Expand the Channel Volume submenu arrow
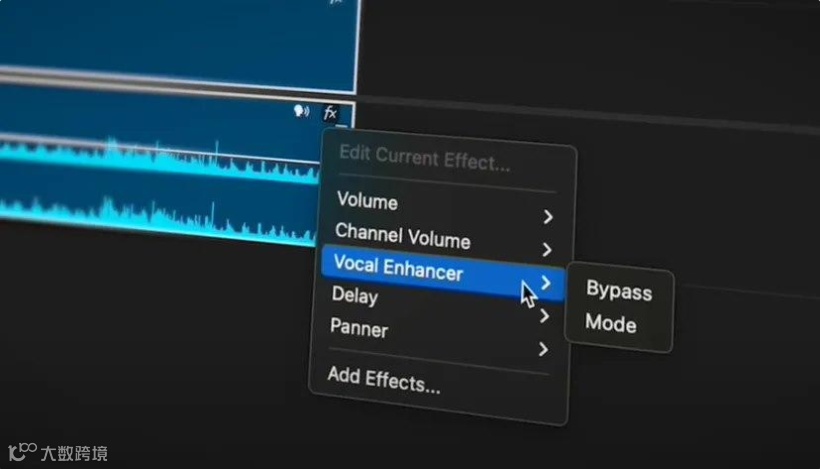This screenshot has height=469, width=820. [546, 249]
